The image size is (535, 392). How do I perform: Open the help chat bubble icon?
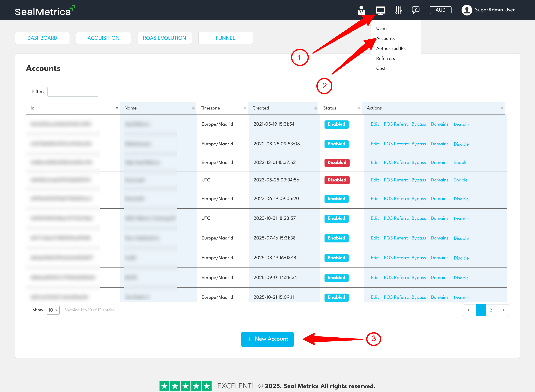[x=416, y=10]
